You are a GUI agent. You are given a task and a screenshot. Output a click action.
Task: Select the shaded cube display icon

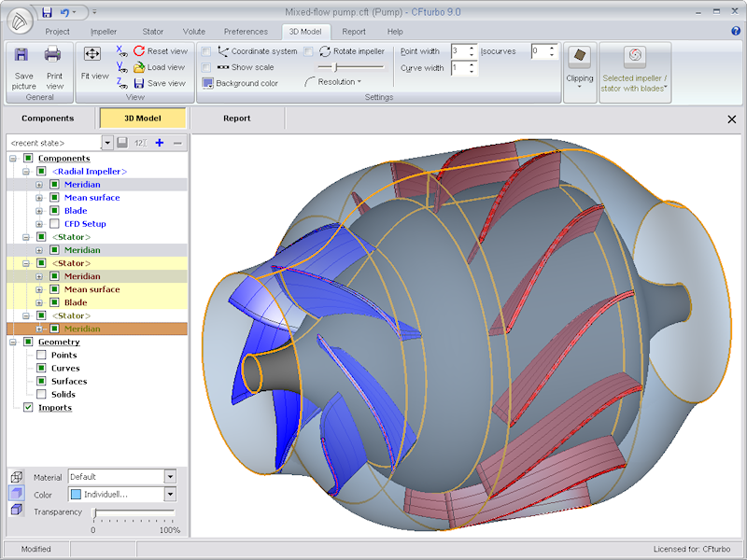point(17,493)
